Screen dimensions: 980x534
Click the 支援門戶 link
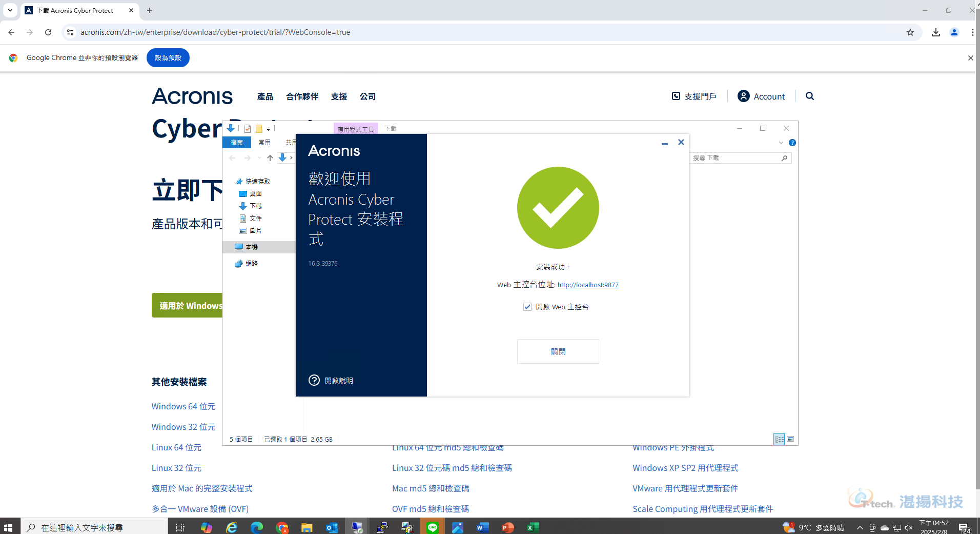[x=694, y=96]
